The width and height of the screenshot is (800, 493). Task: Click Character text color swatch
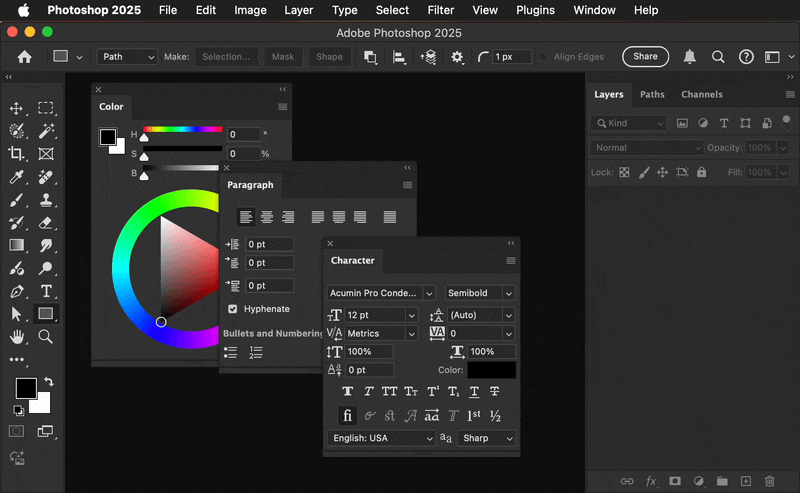(x=491, y=370)
